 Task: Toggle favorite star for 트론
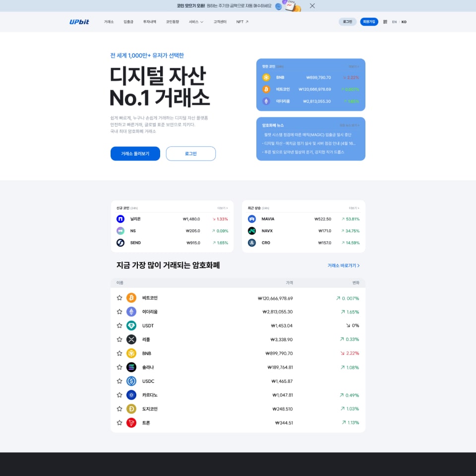click(x=119, y=422)
